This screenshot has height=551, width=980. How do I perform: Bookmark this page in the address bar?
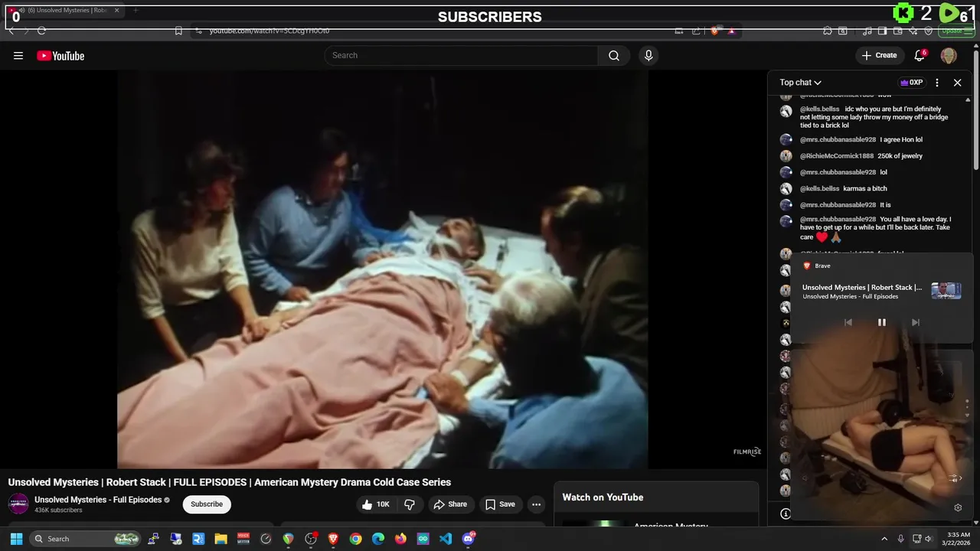pos(178,31)
